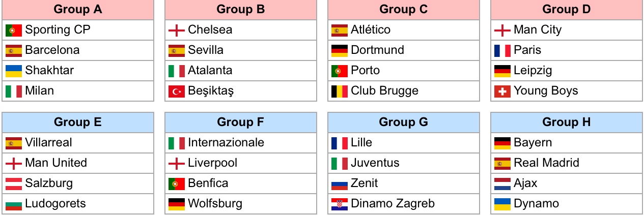Click the Bulgaria flag beside Ludogorets
Image resolution: width=644 pixels, height=215 pixels.
[x=14, y=204]
